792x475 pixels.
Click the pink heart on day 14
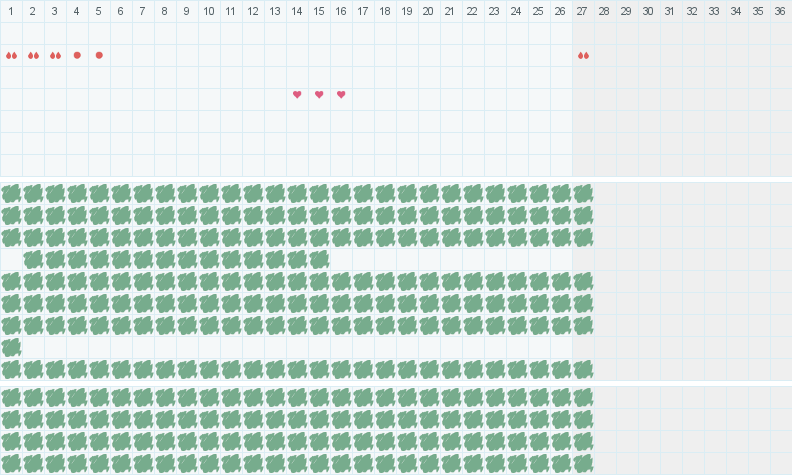[x=297, y=94]
